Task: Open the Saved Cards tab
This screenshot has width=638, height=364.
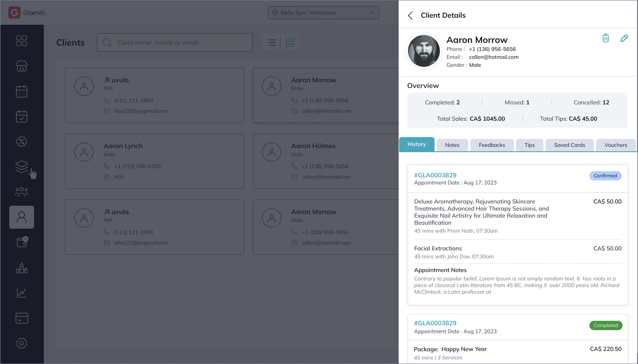Action: (x=569, y=145)
